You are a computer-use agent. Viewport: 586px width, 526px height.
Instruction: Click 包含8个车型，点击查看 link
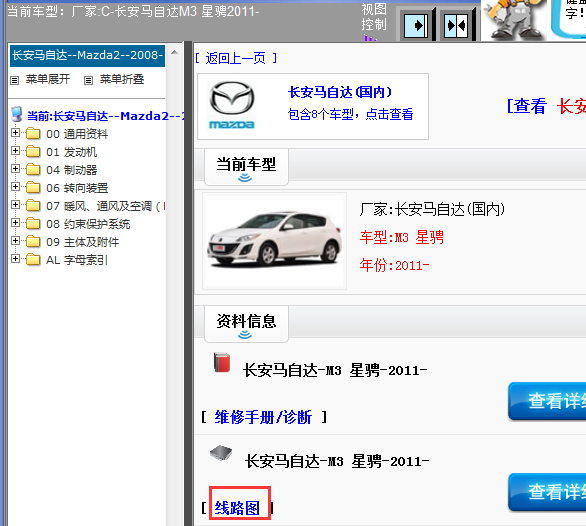(351, 114)
